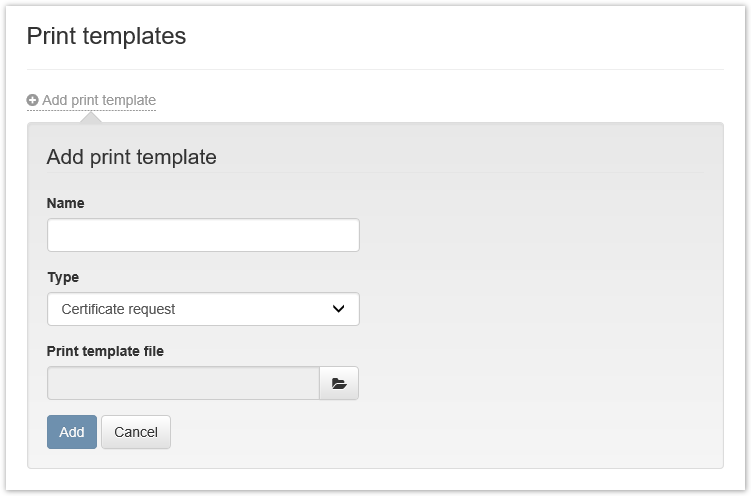Open the Certificate request type selector

click(x=203, y=309)
